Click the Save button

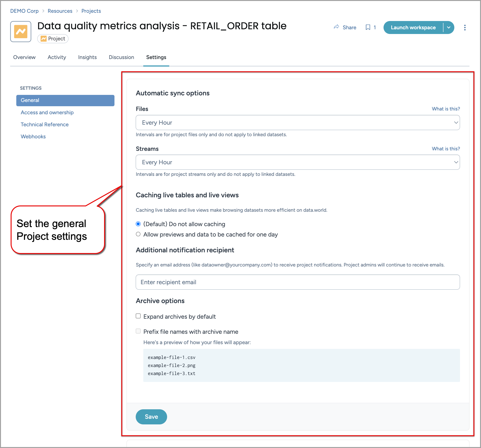click(x=151, y=417)
